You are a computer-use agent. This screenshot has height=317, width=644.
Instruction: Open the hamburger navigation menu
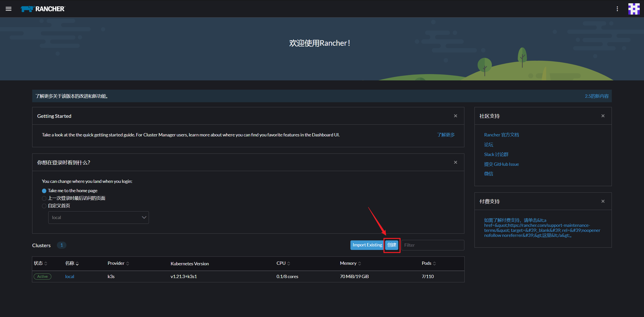tap(9, 9)
